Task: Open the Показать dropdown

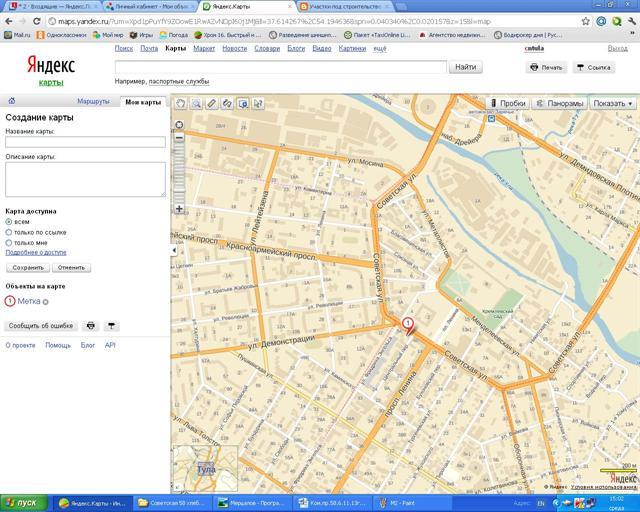Action: click(613, 104)
